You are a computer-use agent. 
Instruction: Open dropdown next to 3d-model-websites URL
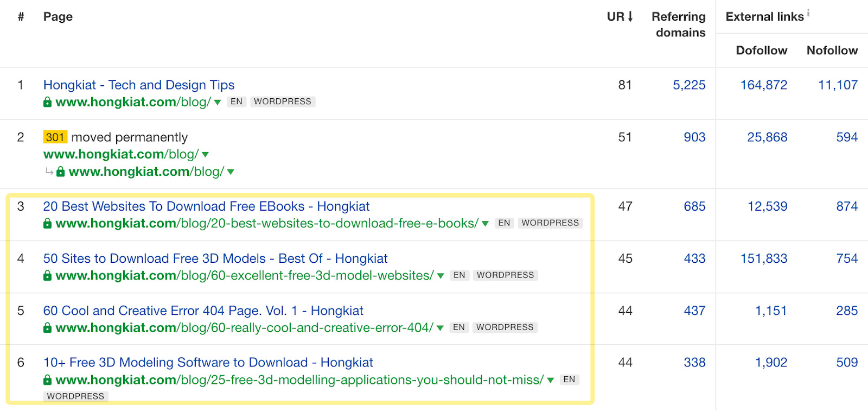441,276
